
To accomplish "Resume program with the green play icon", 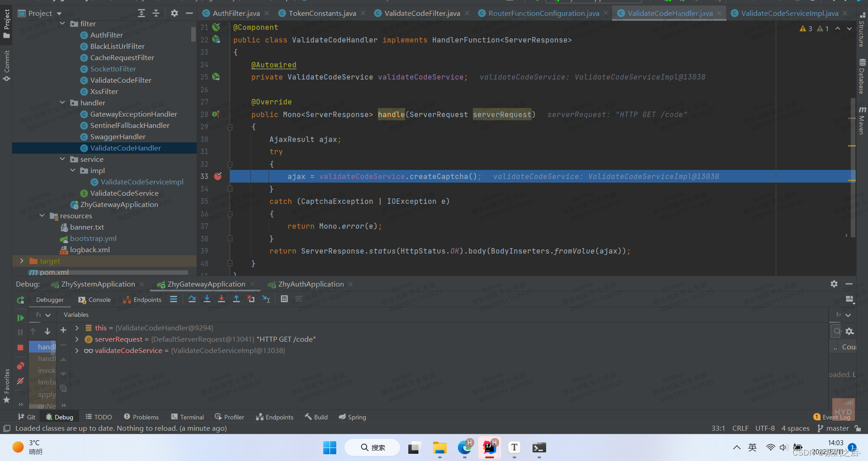I will [x=20, y=318].
